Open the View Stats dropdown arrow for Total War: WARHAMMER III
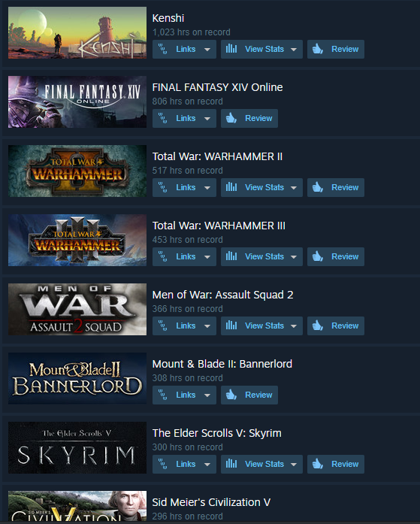This screenshot has height=524, width=420. tap(294, 257)
